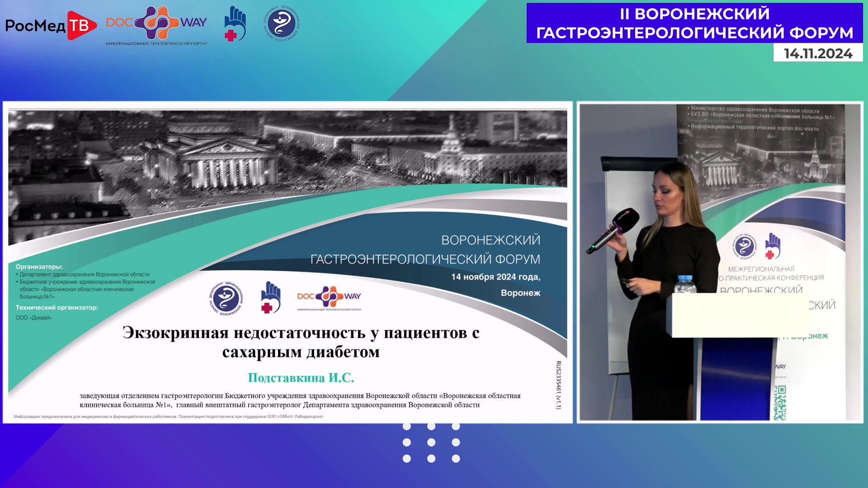The height and width of the screenshot is (488, 868).
Task: Click 'ИНФОРМАЦИОННЫЙ ТЕРАПЕВТИЧЕСКИЙ ПОРТАЛ' caption under the top DOC WAY logo
Action: [x=156, y=43]
